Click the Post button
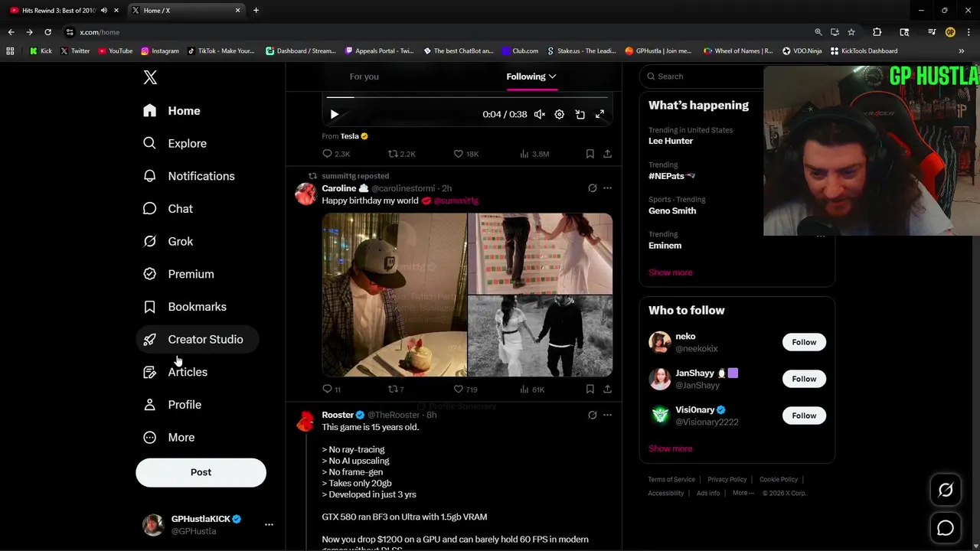The height and width of the screenshot is (551, 980). (201, 472)
